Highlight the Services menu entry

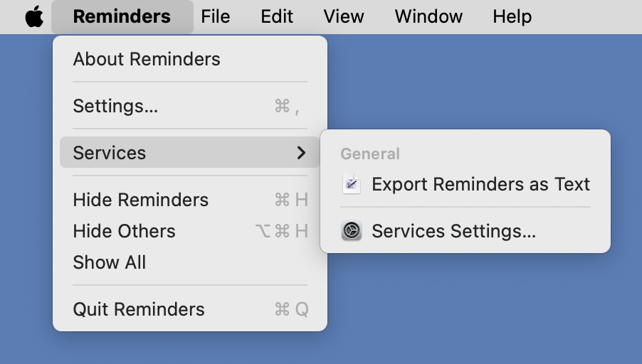pyautogui.click(x=110, y=153)
